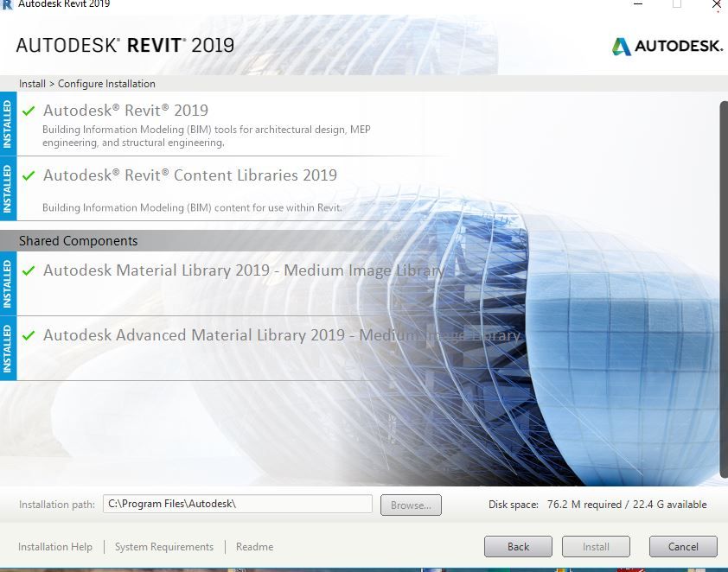
Task: Open System Requirements link
Action: (164, 547)
